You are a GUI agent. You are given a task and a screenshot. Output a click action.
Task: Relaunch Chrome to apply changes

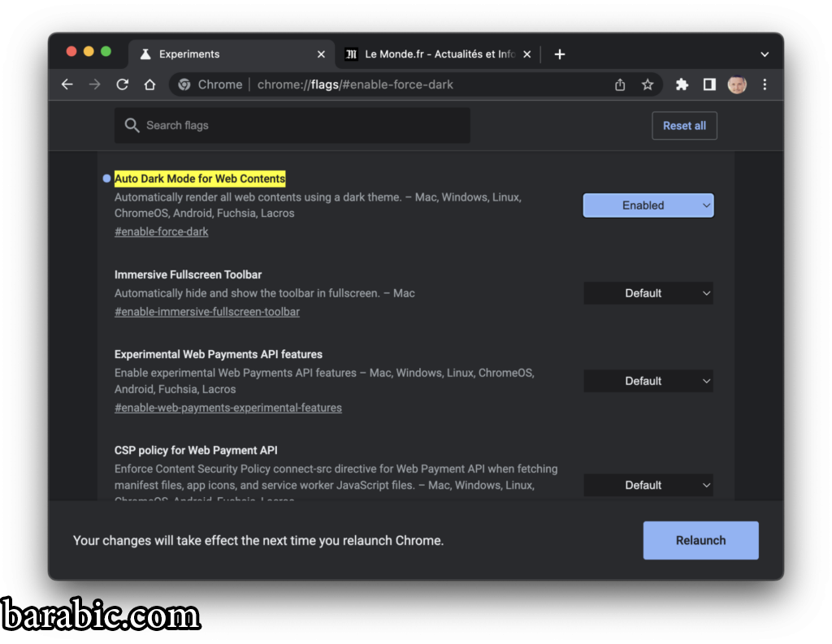[x=701, y=540]
